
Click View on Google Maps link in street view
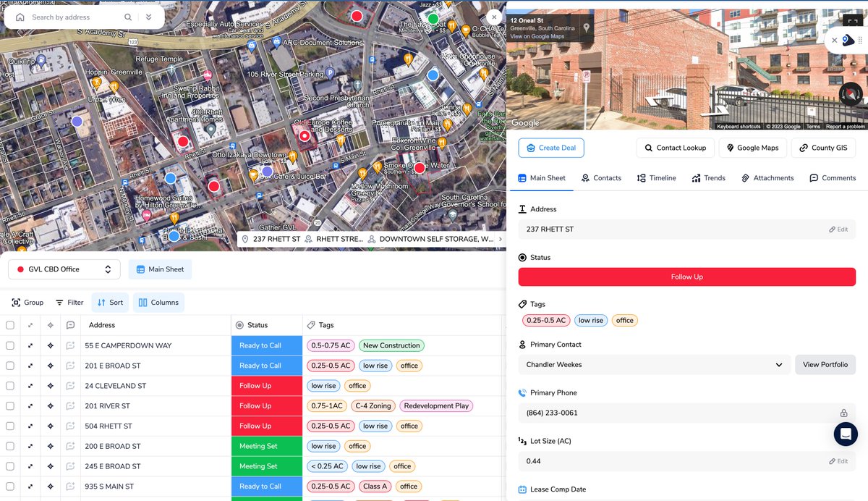coord(537,36)
